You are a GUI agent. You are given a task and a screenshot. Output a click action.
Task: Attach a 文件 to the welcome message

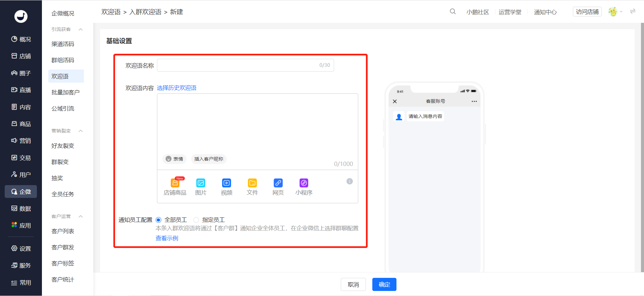252,187
